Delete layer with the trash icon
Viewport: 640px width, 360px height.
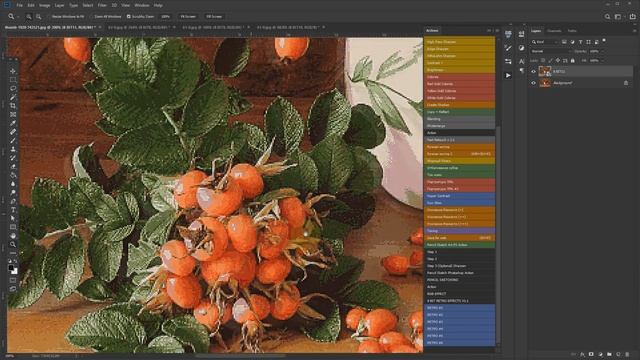[x=627, y=354]
